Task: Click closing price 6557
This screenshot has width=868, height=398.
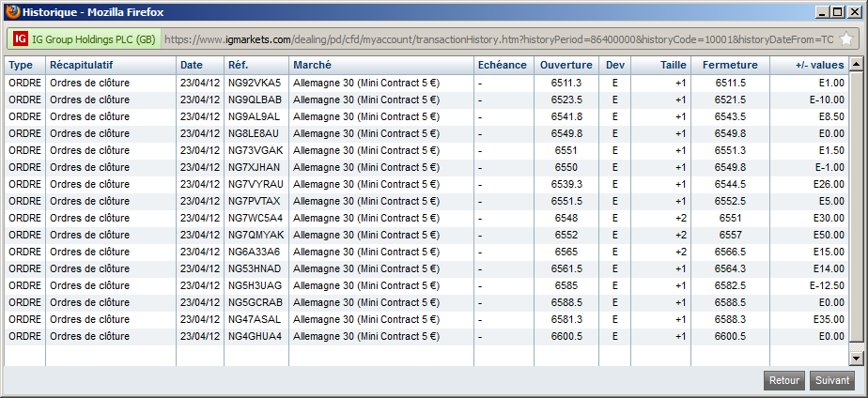Action: [x=730, y=235]
